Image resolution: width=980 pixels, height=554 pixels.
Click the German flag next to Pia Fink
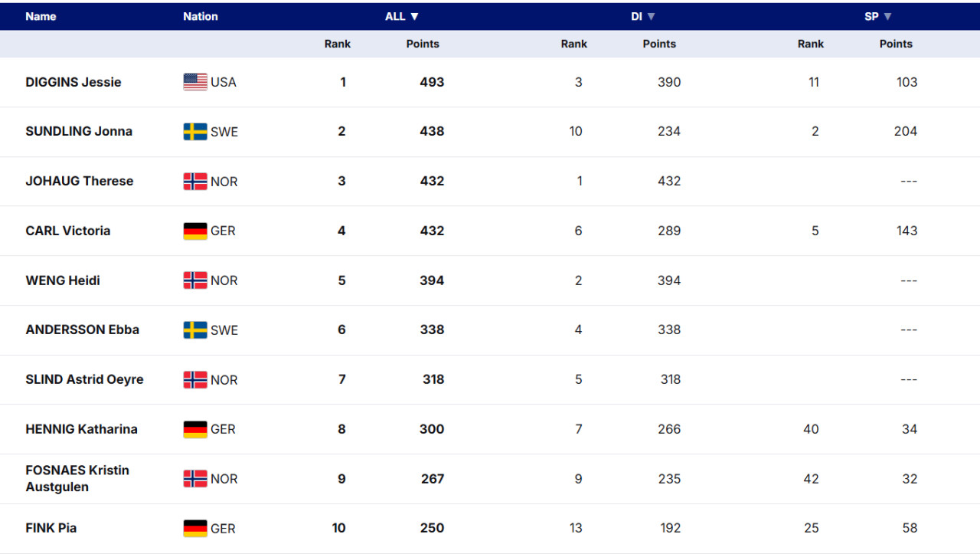point(195,528)
